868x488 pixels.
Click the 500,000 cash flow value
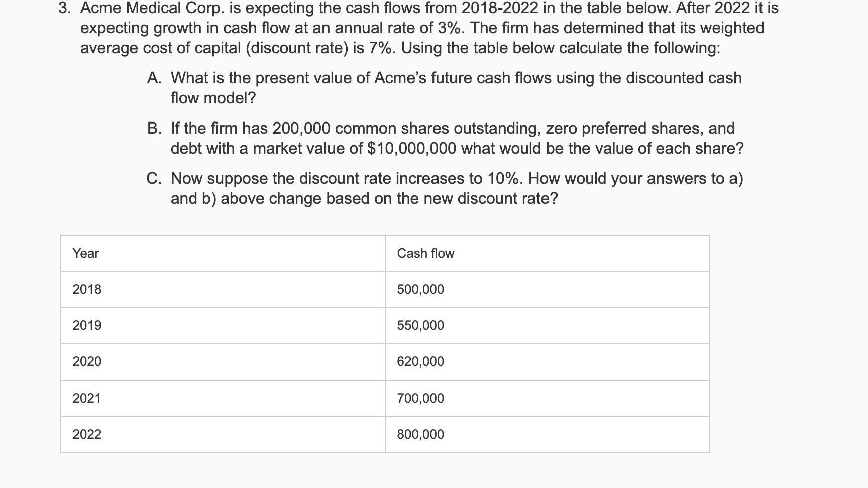420,290
